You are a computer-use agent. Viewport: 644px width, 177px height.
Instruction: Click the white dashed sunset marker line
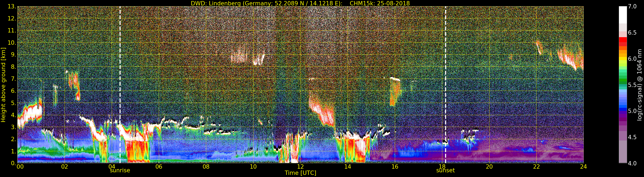point(445,85)
